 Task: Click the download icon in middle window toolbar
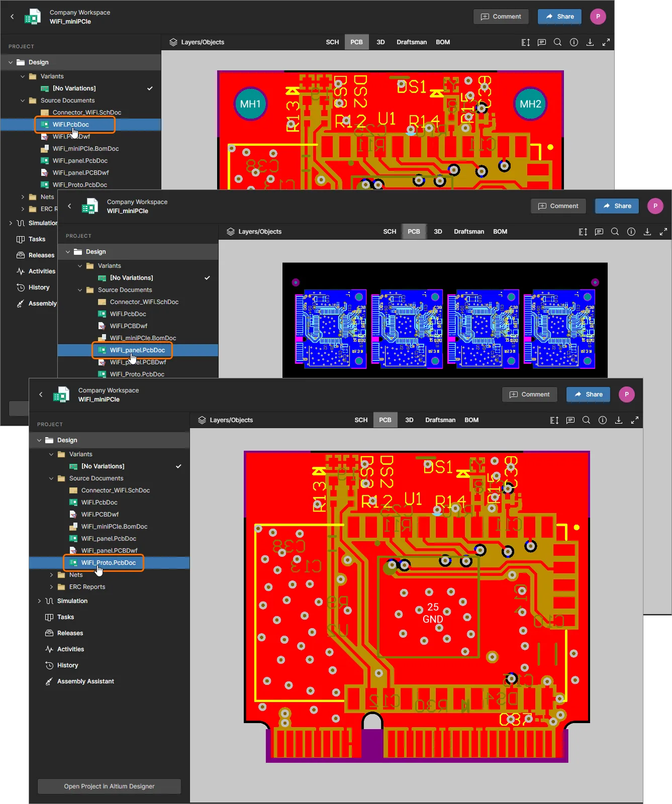[647, 232]
